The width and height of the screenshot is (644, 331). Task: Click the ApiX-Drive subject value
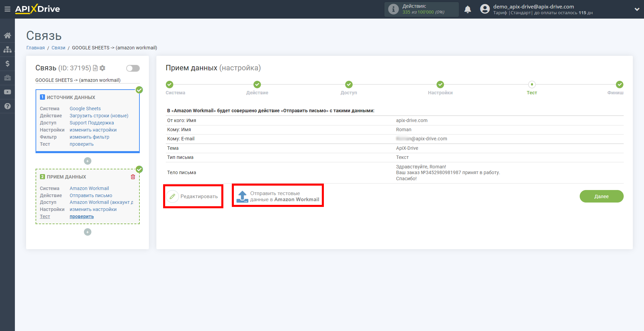(x=407, y=148)
